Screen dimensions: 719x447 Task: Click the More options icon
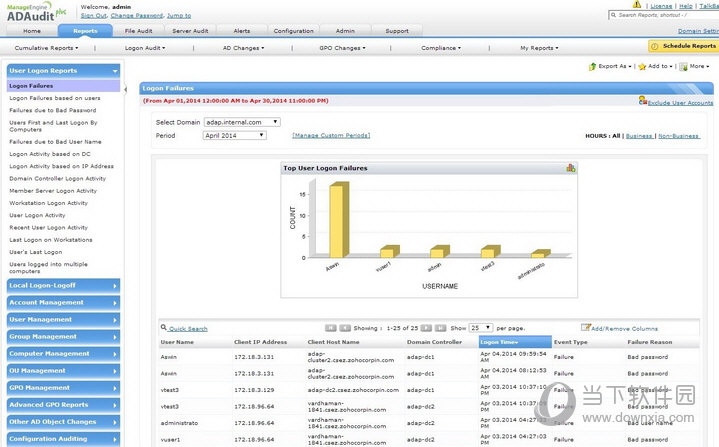[684, 66]
